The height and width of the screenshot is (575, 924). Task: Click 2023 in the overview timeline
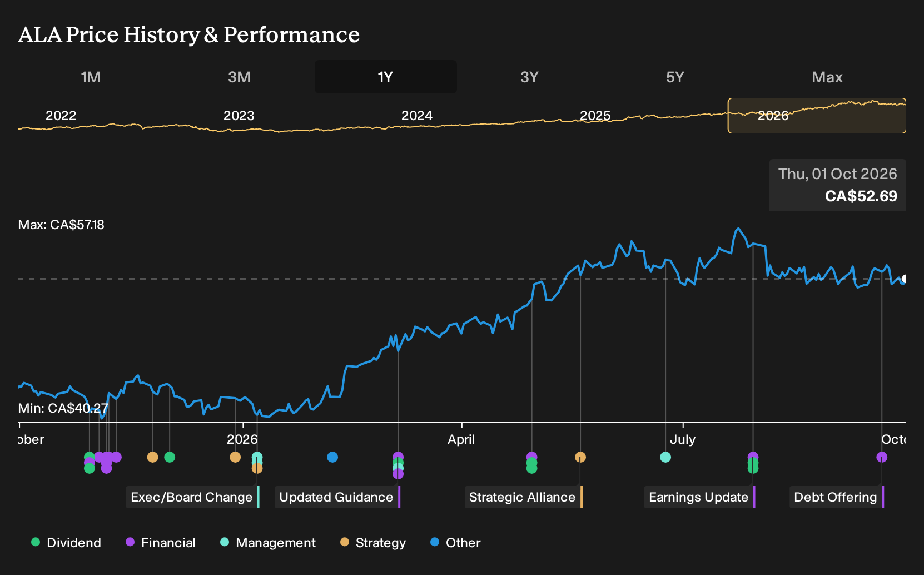239,116
